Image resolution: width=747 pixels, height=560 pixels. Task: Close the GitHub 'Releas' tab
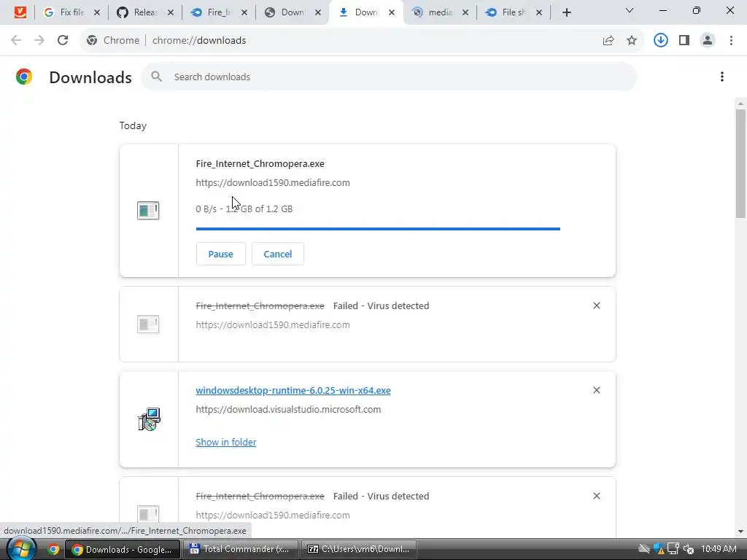(171, 13)
